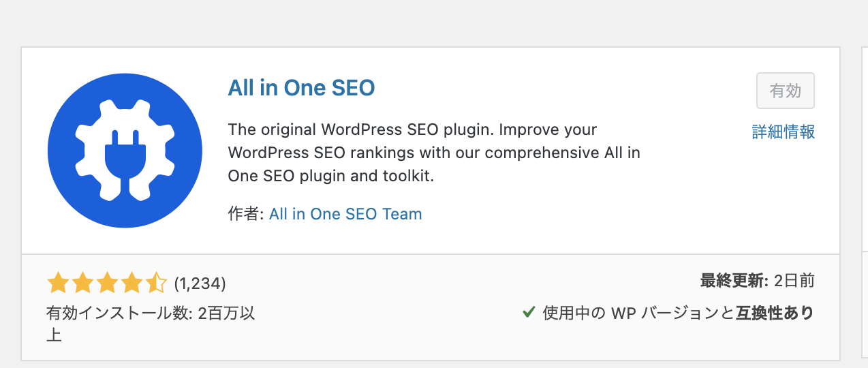Click the 有効 button
This screenshot has height=368, width=868.
[x=786, y=91]
